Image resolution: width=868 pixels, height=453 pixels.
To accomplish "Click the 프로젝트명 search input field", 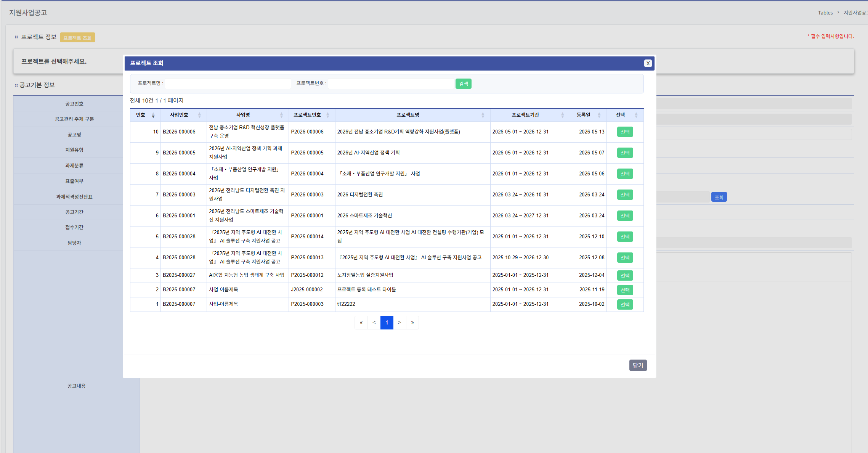I will [x=228, y=84].
